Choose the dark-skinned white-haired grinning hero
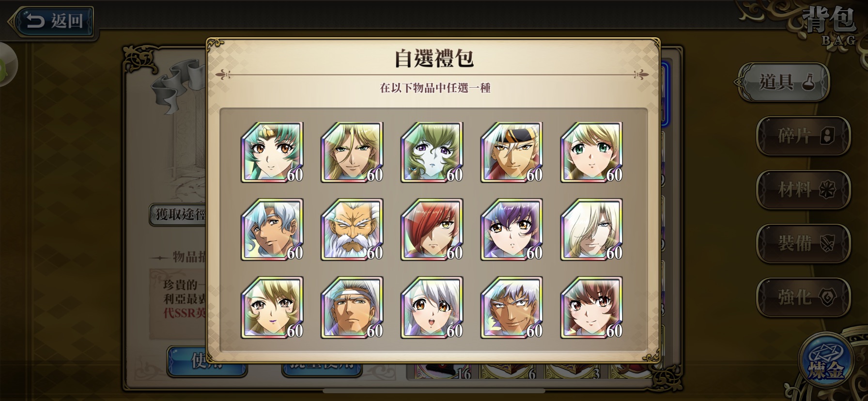The width and height of the screenshot is (868, 401). point(512,308)
